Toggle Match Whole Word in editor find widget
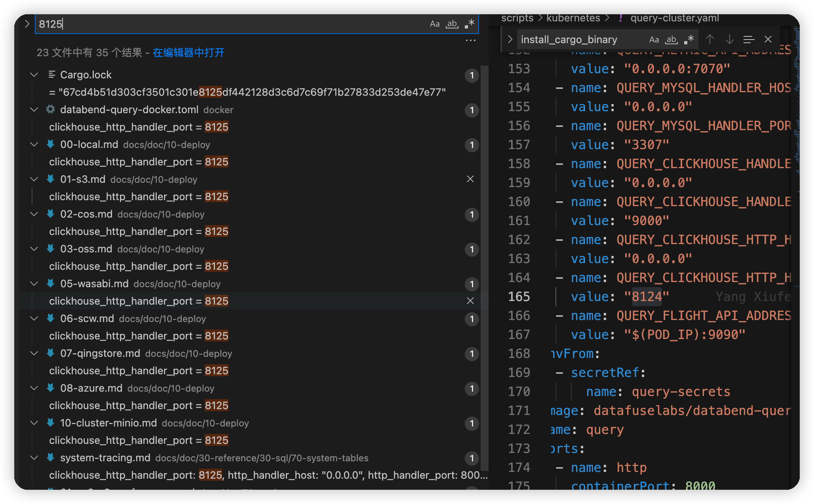The height and width of the screenshot is (504, 814). pyautogui.click(x=671, y=40)
